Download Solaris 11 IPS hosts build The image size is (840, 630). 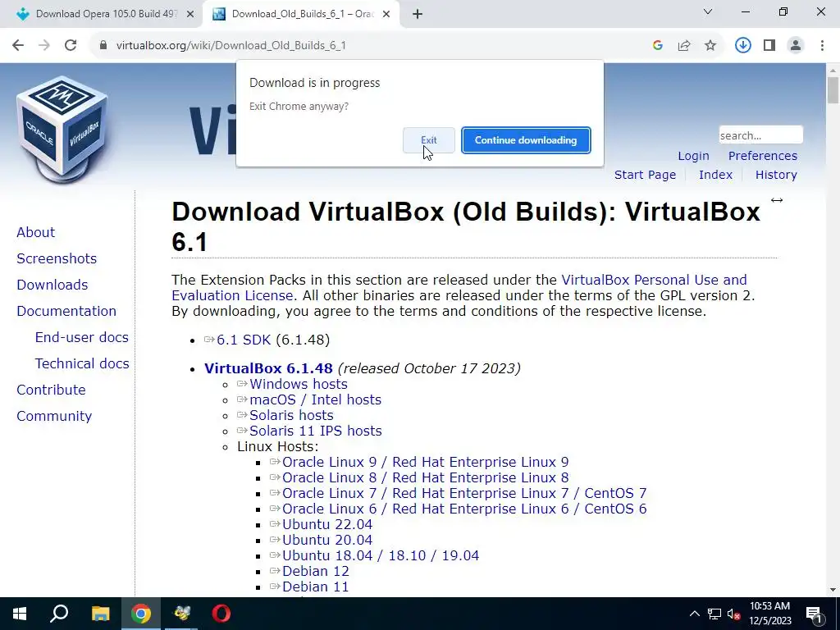click(316, 431)
